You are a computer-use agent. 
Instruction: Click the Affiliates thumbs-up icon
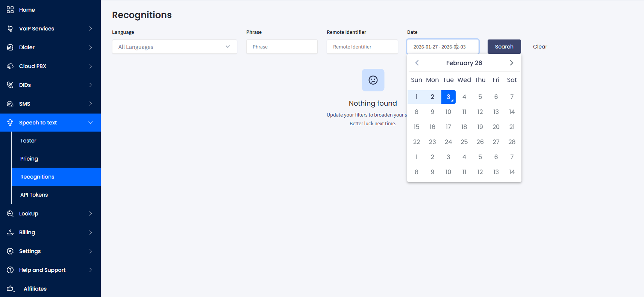[11, 289]
